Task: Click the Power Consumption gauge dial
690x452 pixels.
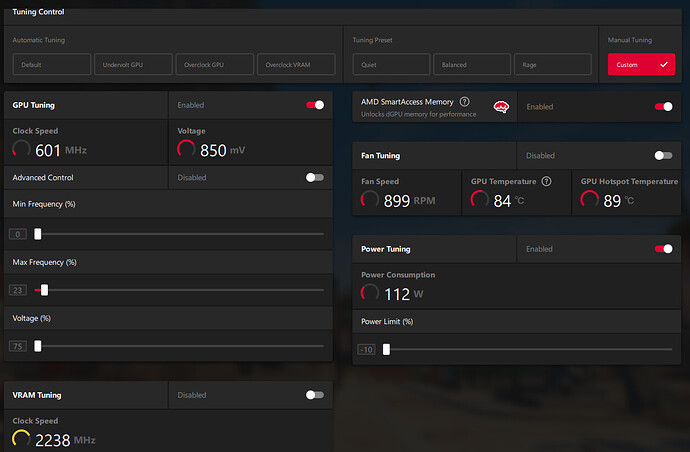Action: coord(370,293)
